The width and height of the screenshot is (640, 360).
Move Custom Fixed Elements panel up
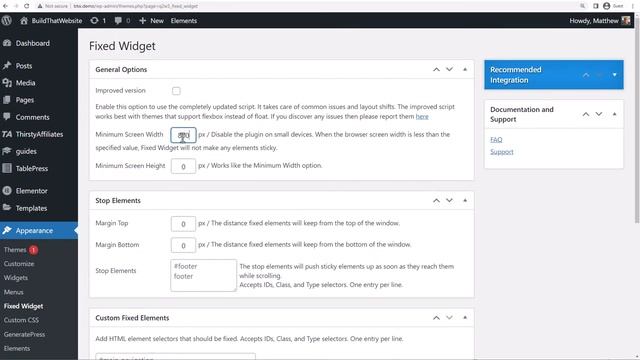pos(436,318)
